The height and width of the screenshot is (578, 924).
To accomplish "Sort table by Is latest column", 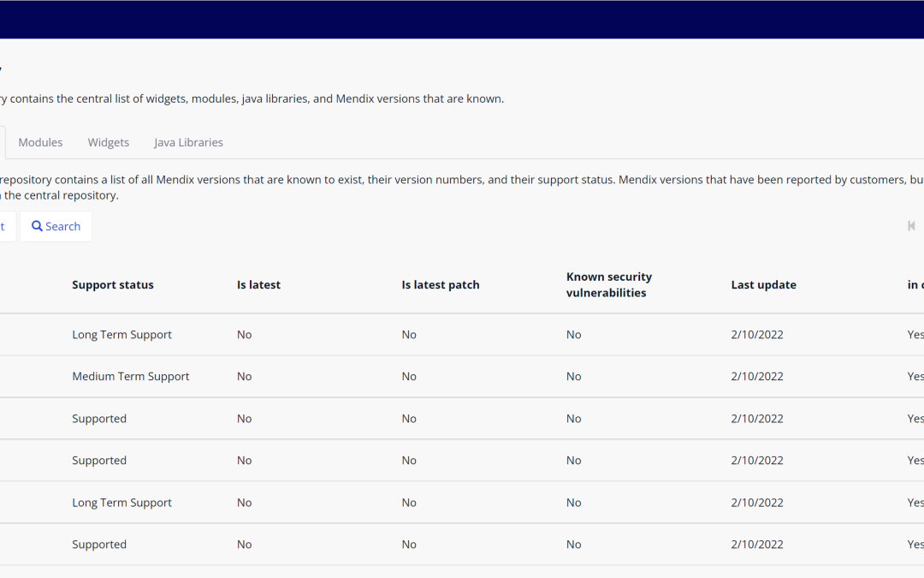I will (x=258, y=285).
